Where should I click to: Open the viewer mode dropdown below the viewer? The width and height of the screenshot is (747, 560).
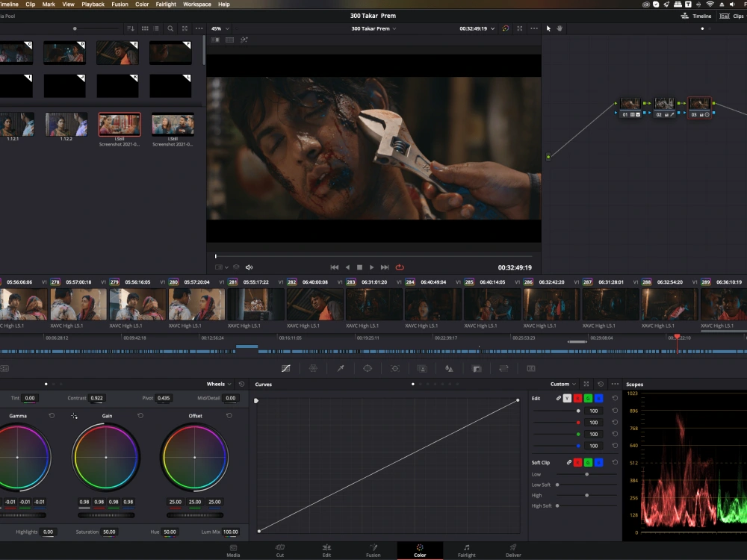click(x=222, y=267)
